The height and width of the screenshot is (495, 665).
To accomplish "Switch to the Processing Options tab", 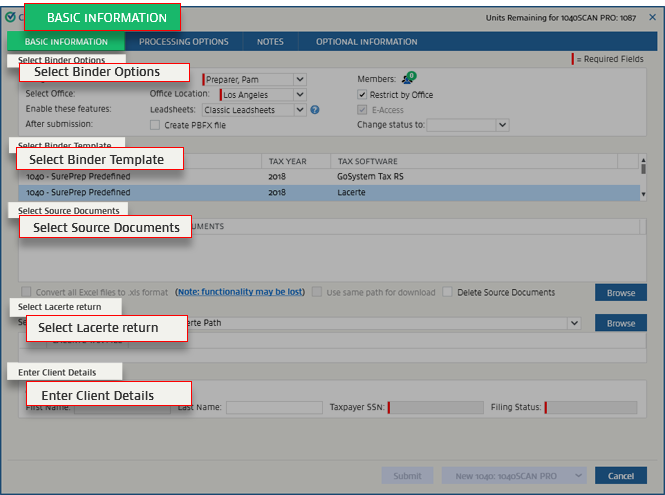I will click(x=183, y=42).
